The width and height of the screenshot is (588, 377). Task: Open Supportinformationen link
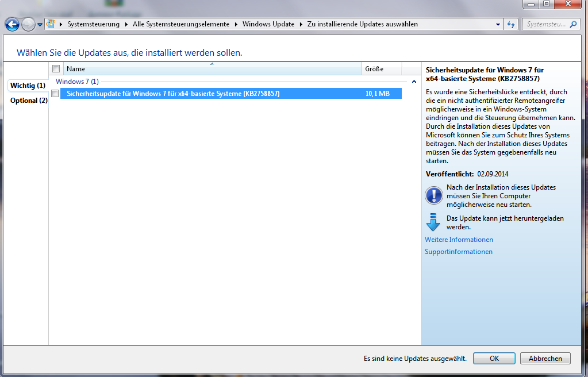459,252
